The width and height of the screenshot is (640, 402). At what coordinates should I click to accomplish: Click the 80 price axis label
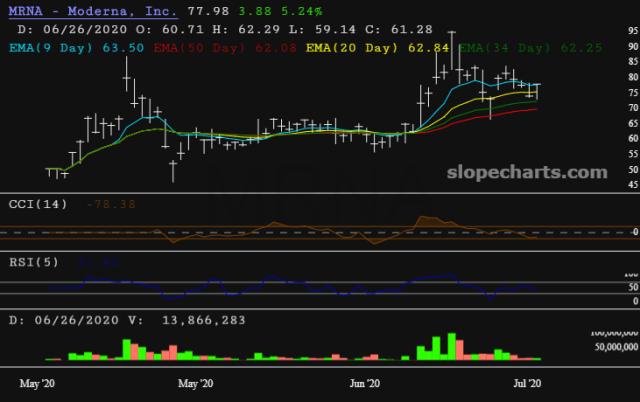click(x=633, y=77)
